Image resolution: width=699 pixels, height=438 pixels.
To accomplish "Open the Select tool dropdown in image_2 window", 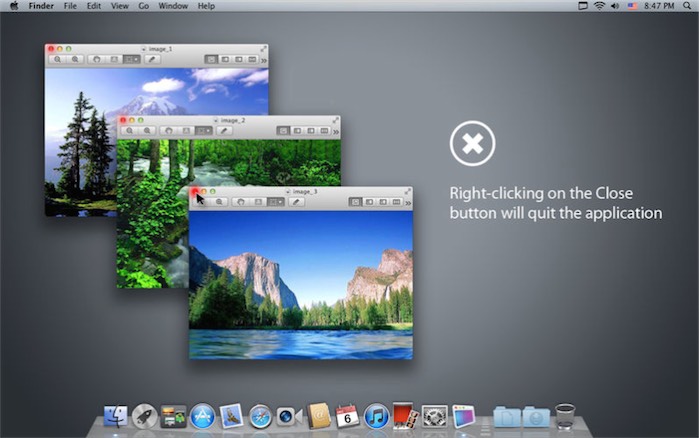I will pos(203,131).
